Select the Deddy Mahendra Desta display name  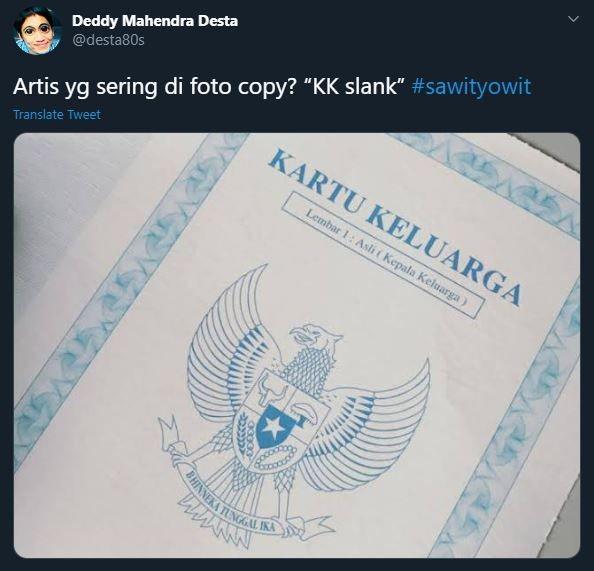click(155, 21)
